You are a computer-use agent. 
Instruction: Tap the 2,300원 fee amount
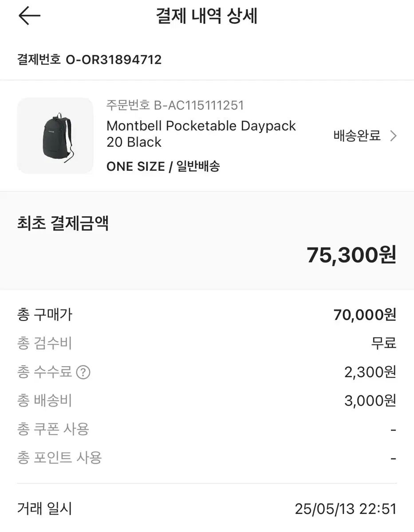tap(370, 372)
